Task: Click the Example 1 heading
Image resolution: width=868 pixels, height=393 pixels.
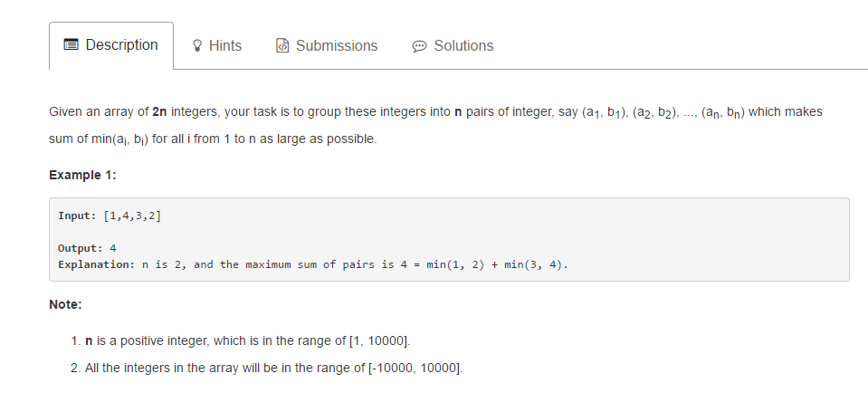Action: click(82, 175)
